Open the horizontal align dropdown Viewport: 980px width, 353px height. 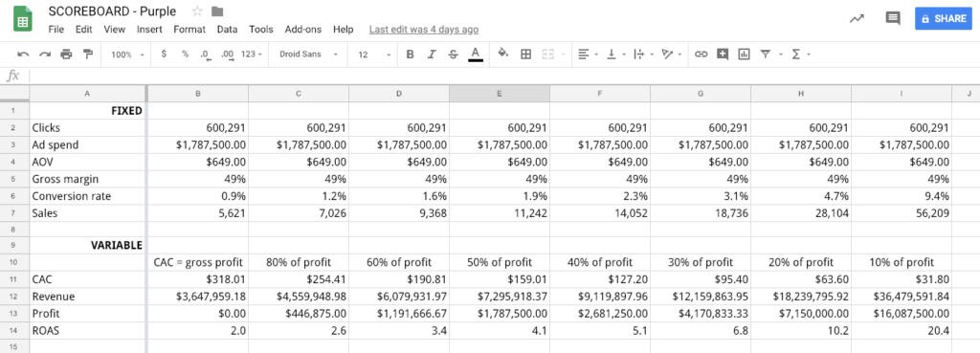tap(588, 55)
